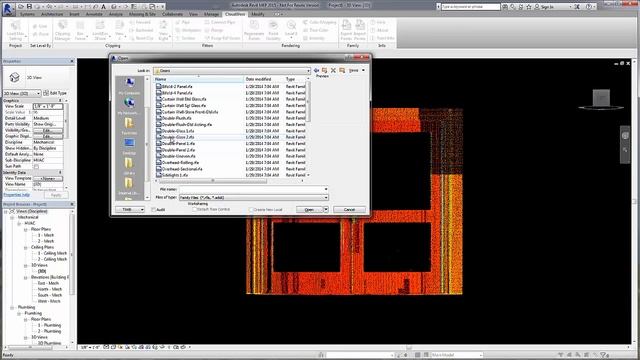Click the Export Points icon
Screen dimensions: 640x360
[346, 30]
